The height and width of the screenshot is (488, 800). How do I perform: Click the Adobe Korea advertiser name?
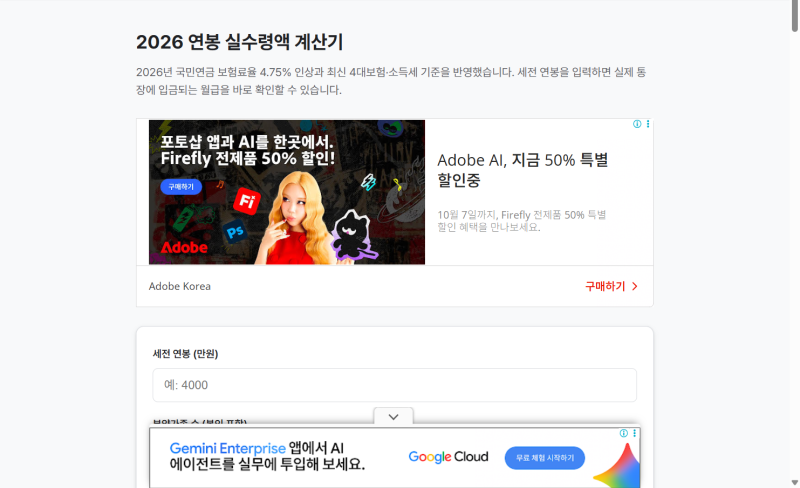(x=180, y=286)
